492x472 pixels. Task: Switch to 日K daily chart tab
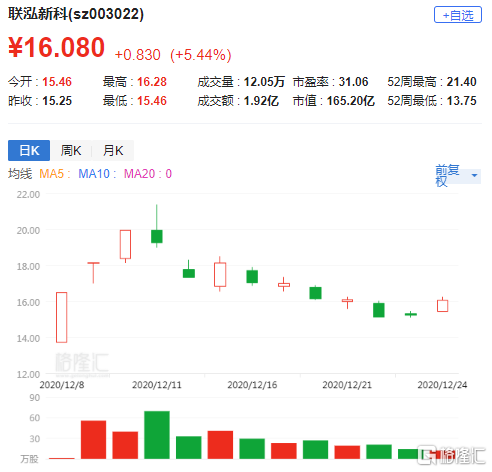[29, 151]
